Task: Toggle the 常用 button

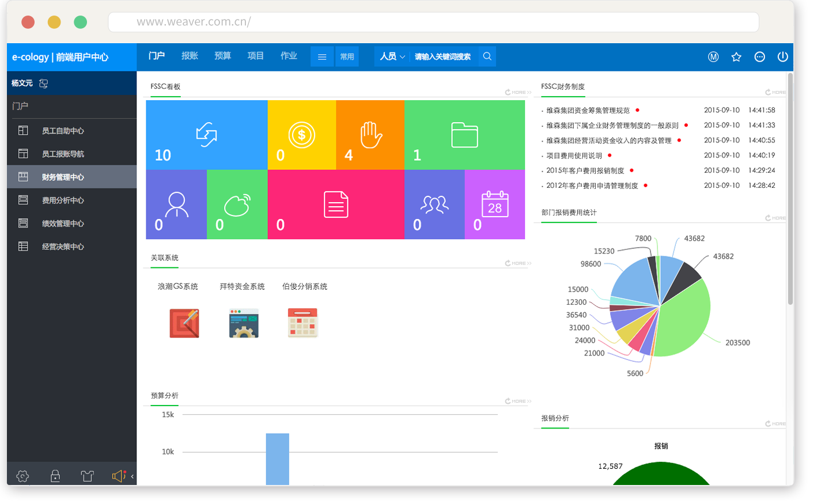Action: pyautogui.click(x=347, y=56)
